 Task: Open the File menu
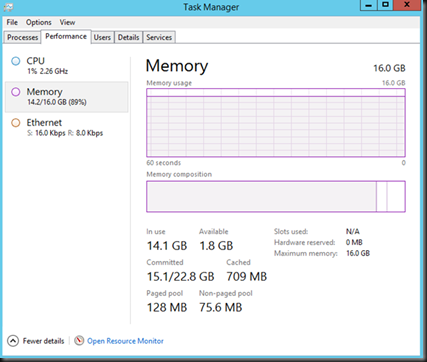pyautogui.click(x=12, y=22)
